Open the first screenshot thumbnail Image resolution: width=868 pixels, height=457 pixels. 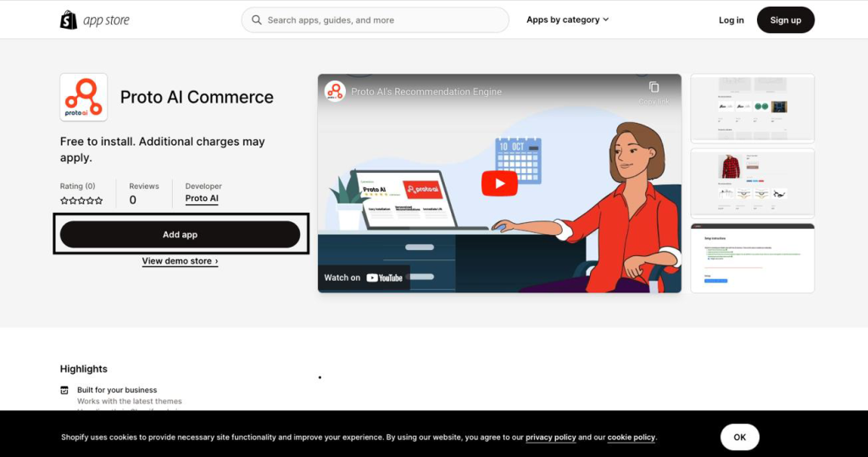pyautogui.click(x=753, y=109)
